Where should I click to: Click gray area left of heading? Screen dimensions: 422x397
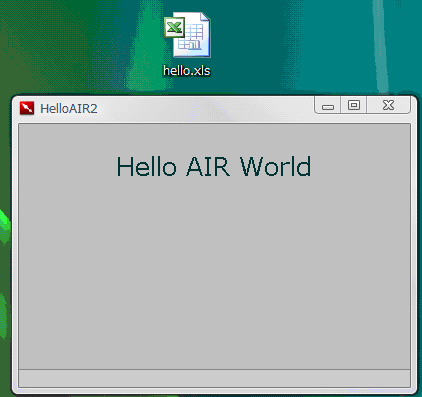click(x=67, y=166)
